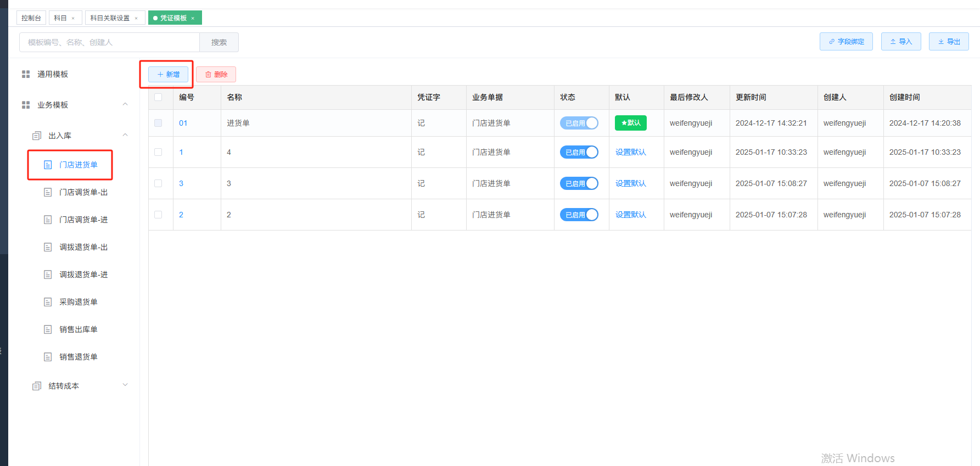The image size is (980, 466).
Task: Close the 科目关联设置 tab with its x
Action: click(136, 18)
